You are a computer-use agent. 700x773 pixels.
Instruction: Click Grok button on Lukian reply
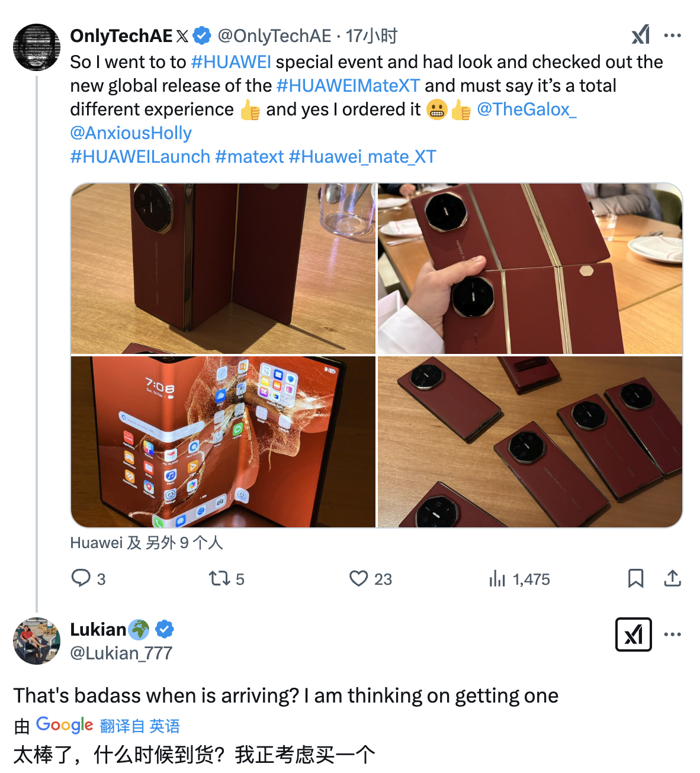[x=633, y=634]
